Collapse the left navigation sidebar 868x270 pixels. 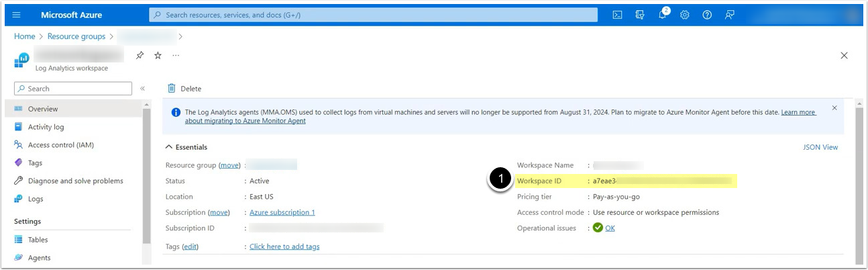point(142,89)
